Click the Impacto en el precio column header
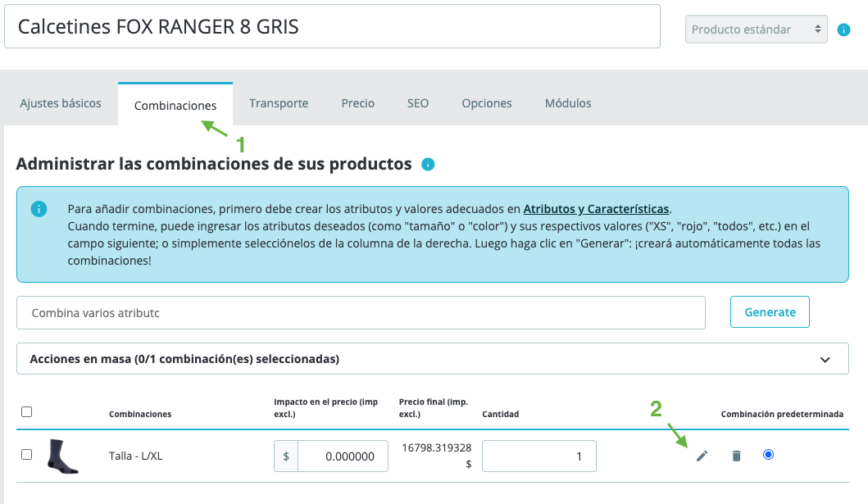This screenshot has width=868, height=504. 326,408
